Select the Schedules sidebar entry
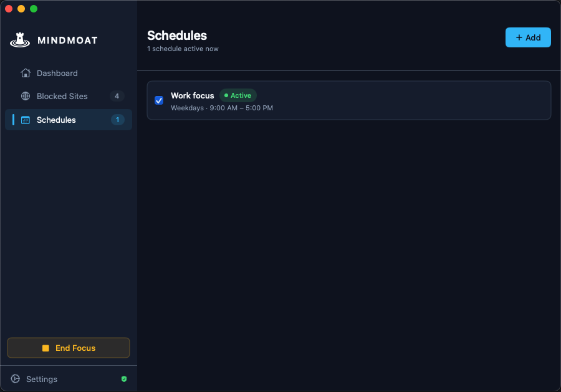Screen dimensions: 561x392 pyautogui.click(x=57, y=120)
